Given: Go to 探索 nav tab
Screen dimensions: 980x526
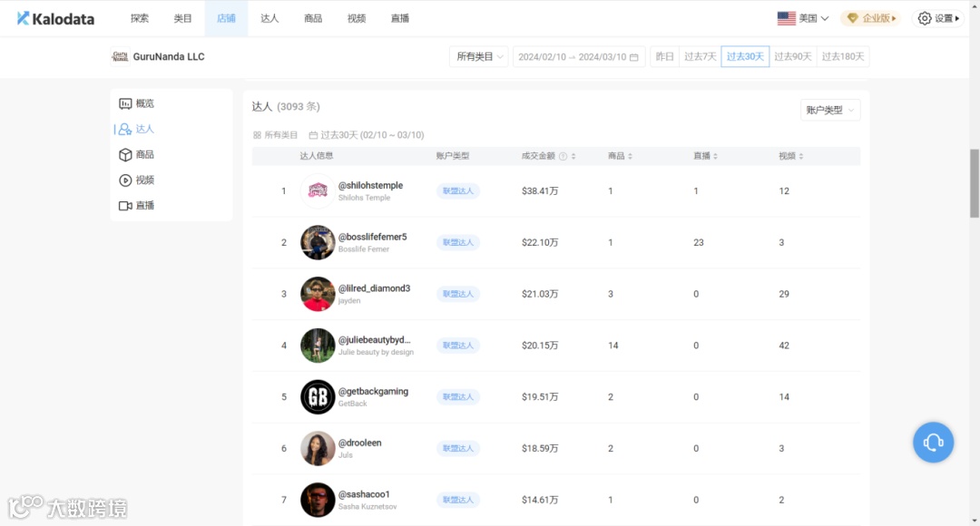Looking at the screenshot, I should click(x=140, y=19).
